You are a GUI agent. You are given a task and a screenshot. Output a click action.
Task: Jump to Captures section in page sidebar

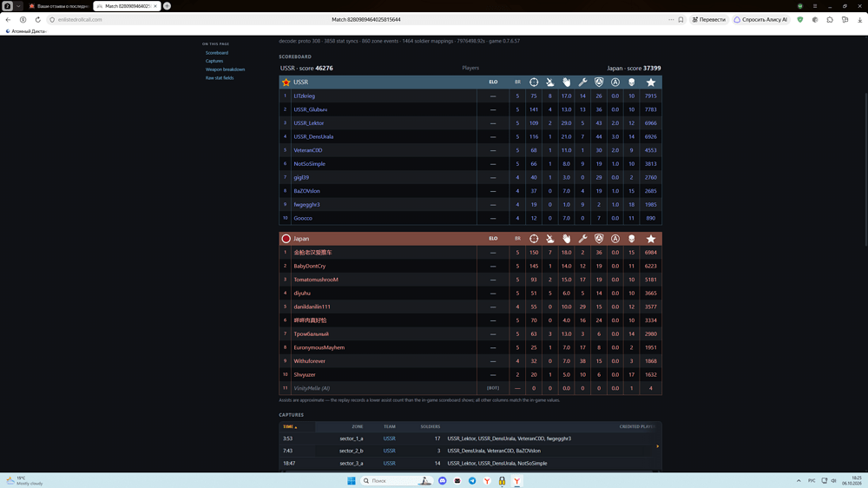point(214,61)
